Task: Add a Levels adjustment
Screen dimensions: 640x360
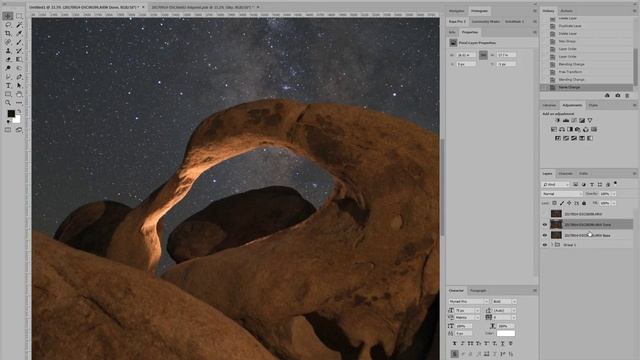Action: [x=566, y=120]
